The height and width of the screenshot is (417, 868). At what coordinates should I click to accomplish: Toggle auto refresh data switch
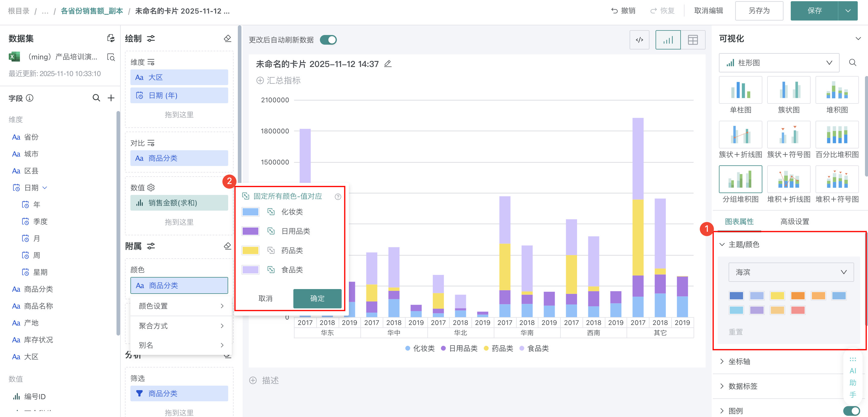point(328,40)
